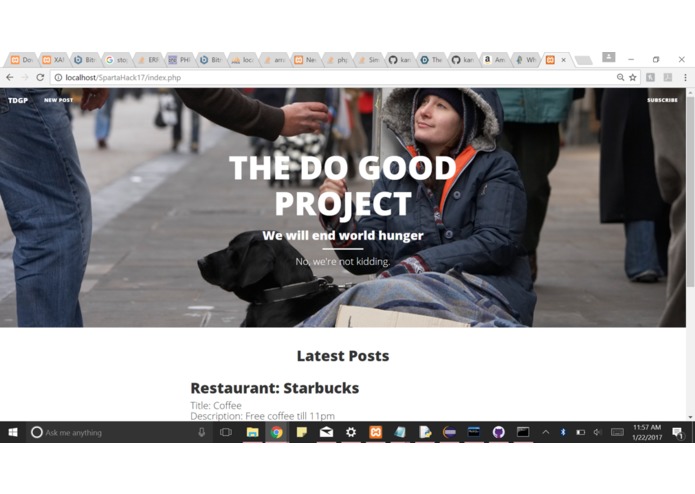Click the 'Restaurant: Starbucks' post heading
Viewport: 695px width, 494px height.
pos(275,388)
